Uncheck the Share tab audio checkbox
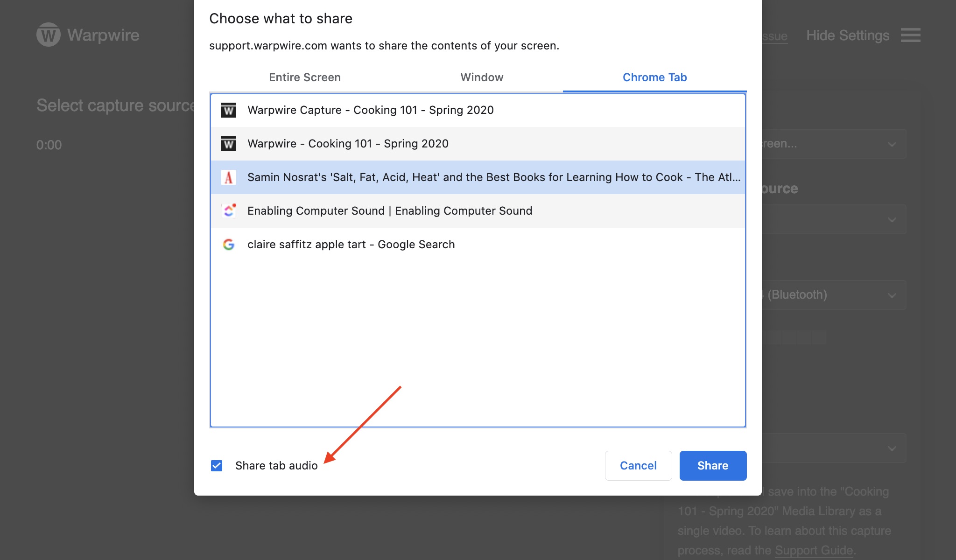956x560 pixels. 217,466
